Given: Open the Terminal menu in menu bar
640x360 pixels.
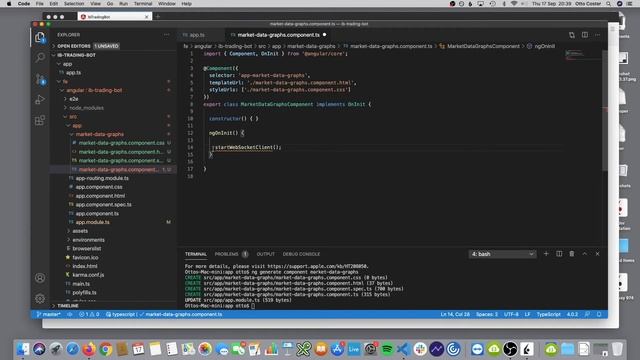Looking at the screenshot, I should tap(143, 4).
